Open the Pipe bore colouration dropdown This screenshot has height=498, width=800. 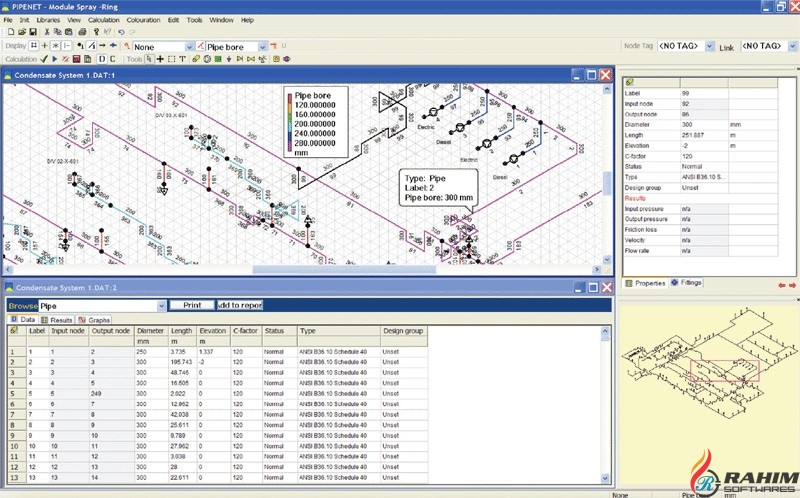[263, 46]
